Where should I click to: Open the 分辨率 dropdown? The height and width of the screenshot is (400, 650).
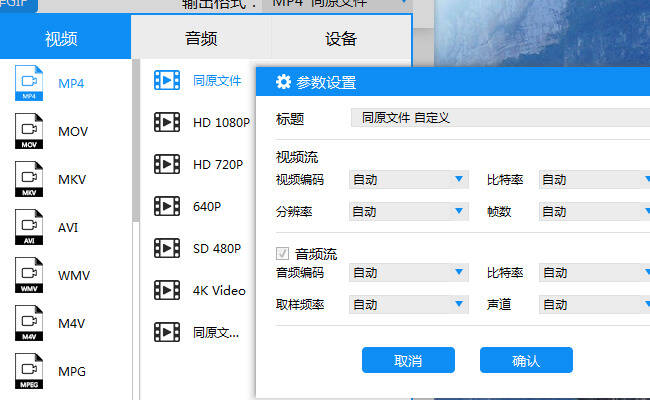409,211
